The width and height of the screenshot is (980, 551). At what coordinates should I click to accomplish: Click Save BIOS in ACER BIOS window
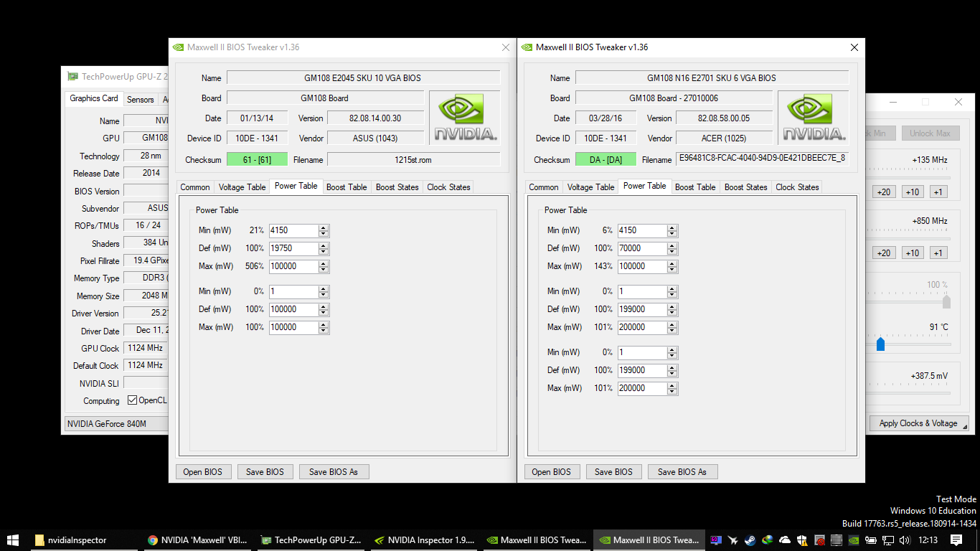tap(614, 471)
